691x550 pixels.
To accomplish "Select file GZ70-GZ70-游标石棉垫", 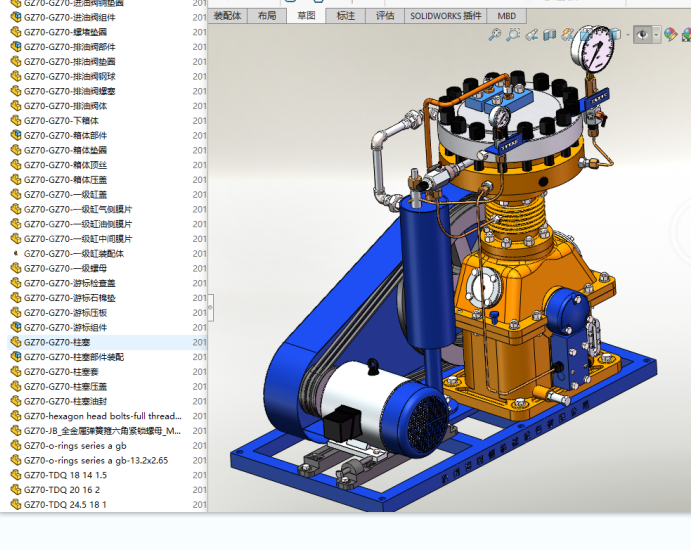I will coord(70,298).
